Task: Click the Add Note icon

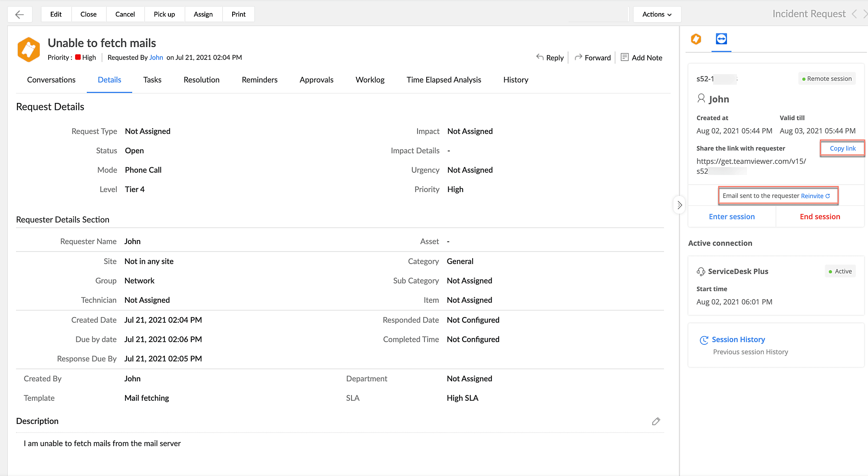Action: [x=625, y=57]
